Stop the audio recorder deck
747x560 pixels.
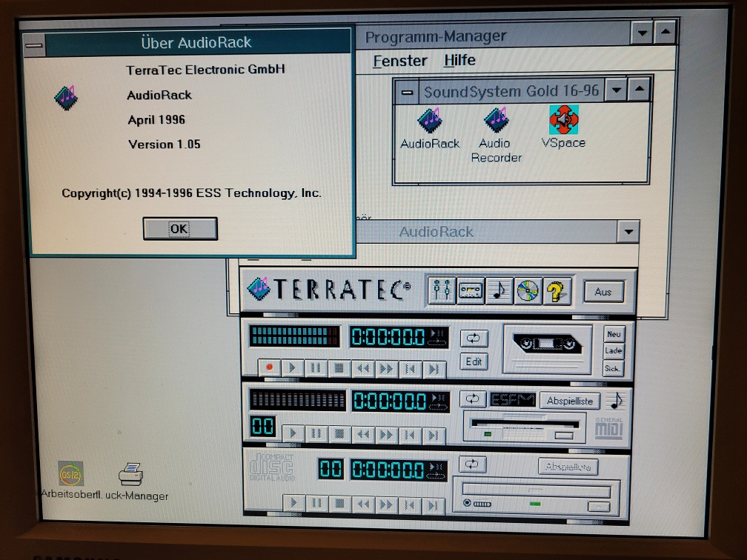tap(339, 368)
